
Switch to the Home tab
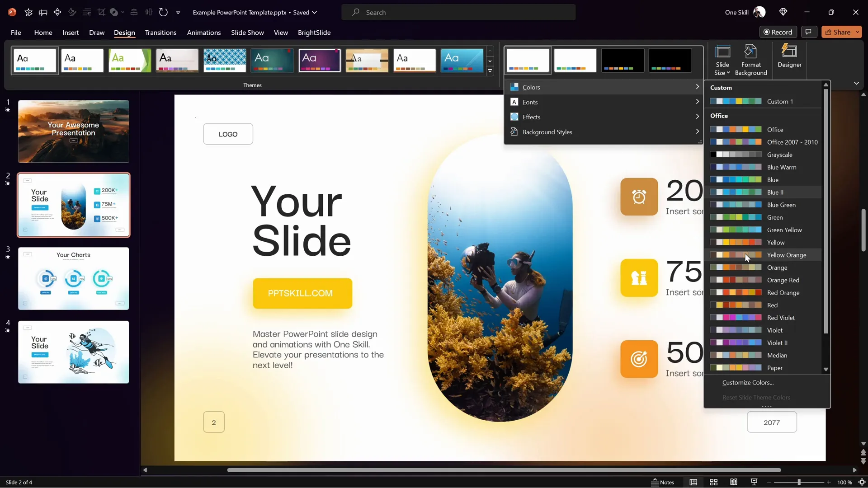pyautogui.click(x=43, y=33)
